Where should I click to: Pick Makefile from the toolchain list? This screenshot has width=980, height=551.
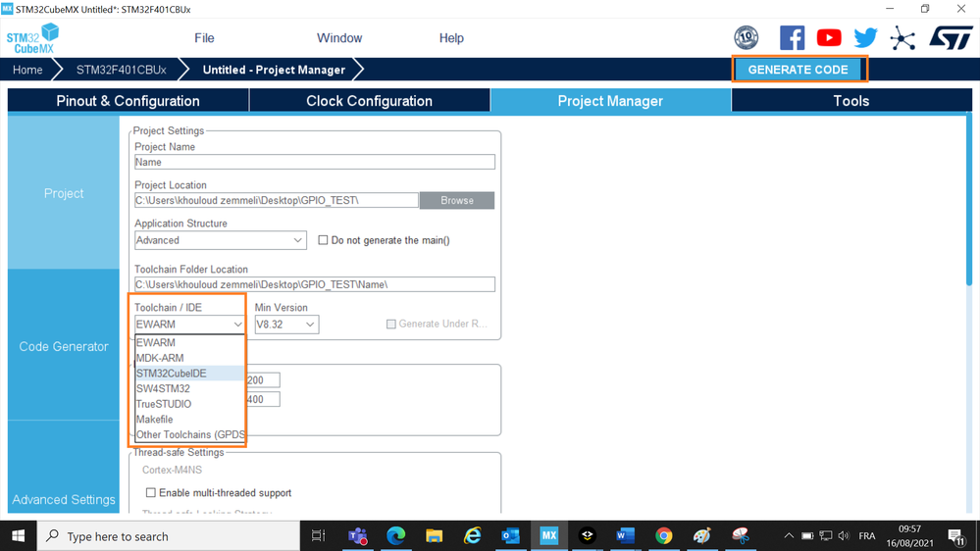(189, 420)
